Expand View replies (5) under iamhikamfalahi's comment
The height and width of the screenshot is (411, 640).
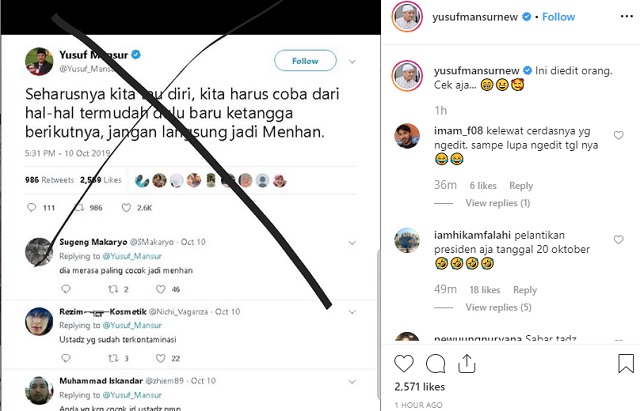tap(498, 307)
